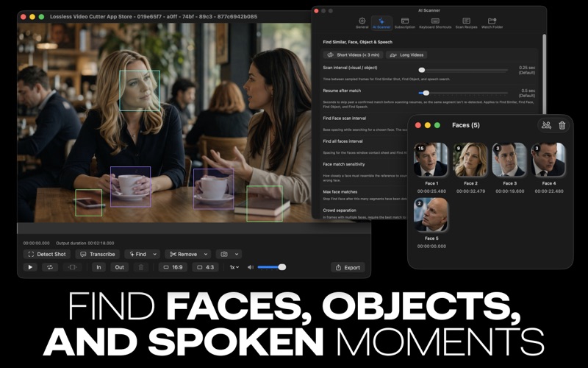Screen dimensions: 588x368
Task: Select the Face 1 thumbnail
Action: click(431, 160)
